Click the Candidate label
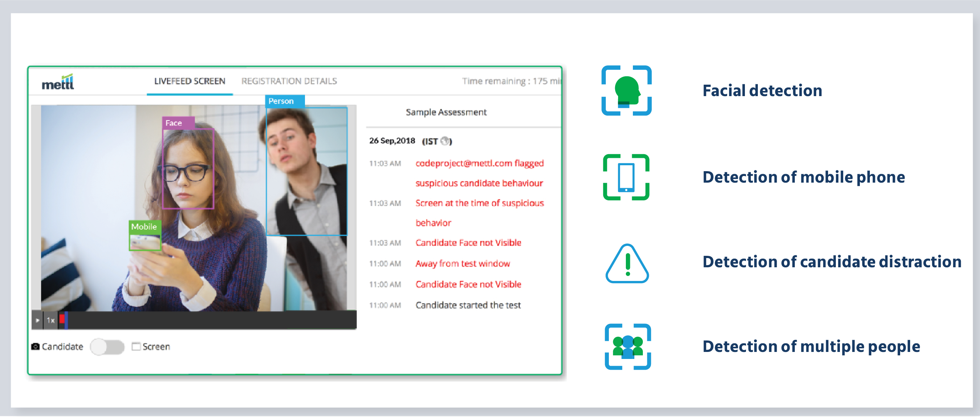 click(62, 347)
